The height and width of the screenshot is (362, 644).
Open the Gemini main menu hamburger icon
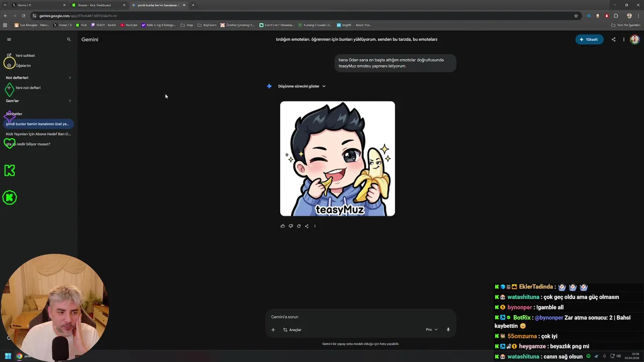click(9, 39)
